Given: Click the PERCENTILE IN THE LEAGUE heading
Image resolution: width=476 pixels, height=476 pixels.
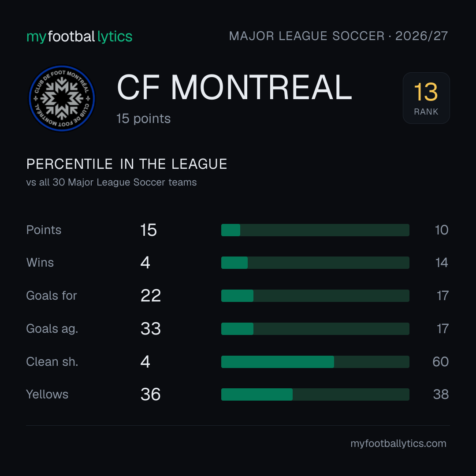Looking at the screenshot, I should click(126, 164).
